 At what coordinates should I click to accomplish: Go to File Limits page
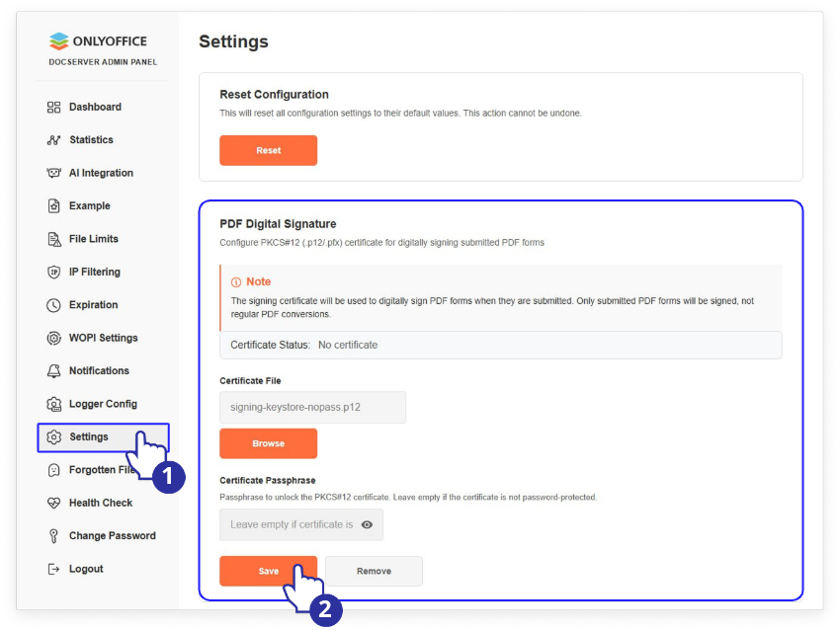click(93, 239)
